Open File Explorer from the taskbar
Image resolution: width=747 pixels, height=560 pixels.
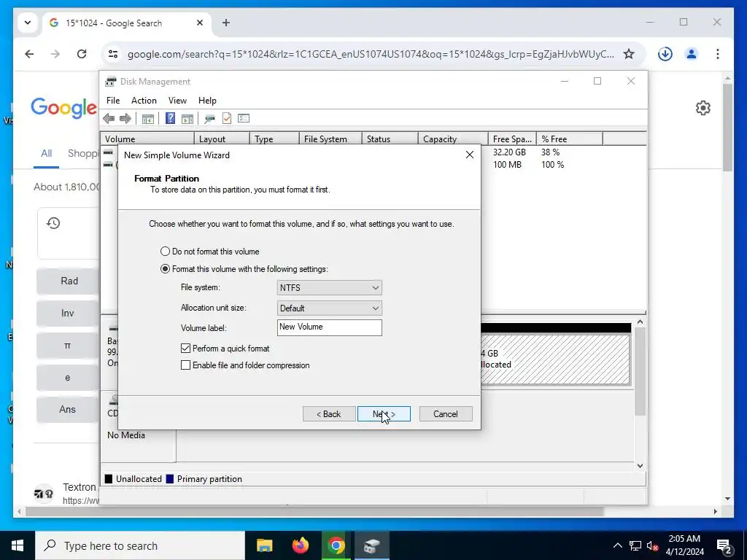(x=264, y=545)
